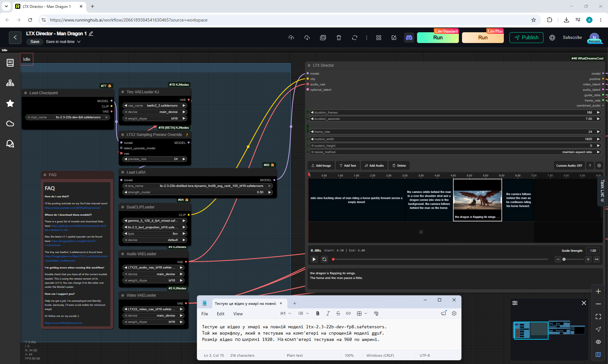608x364 pixels.
Task: Open the browser Extensions puzzle icon
Action: click(x=549, y=20)
